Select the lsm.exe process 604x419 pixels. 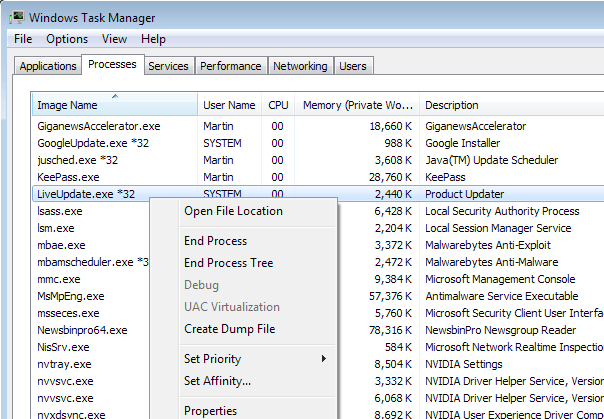55,228
